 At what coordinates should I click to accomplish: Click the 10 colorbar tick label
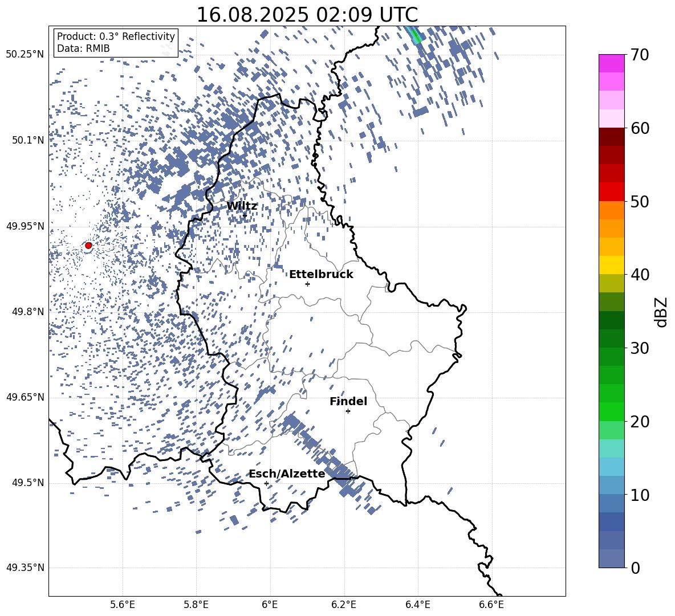(x=640, y=495)
